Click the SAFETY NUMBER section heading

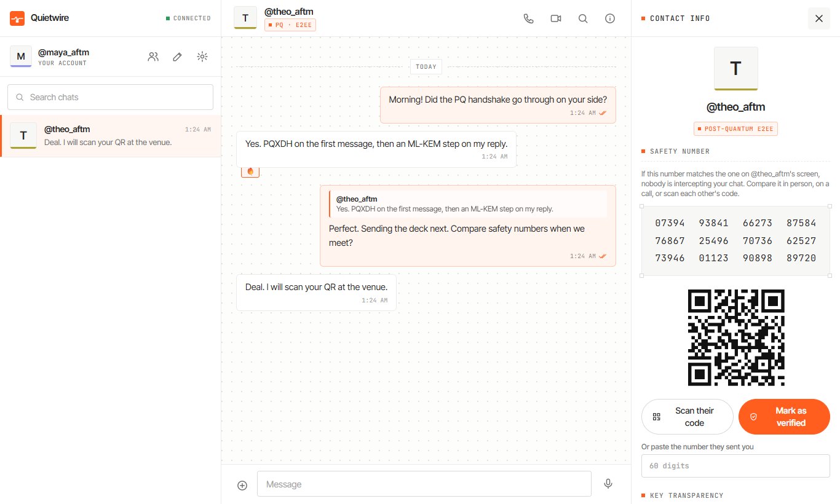(680, 151)
